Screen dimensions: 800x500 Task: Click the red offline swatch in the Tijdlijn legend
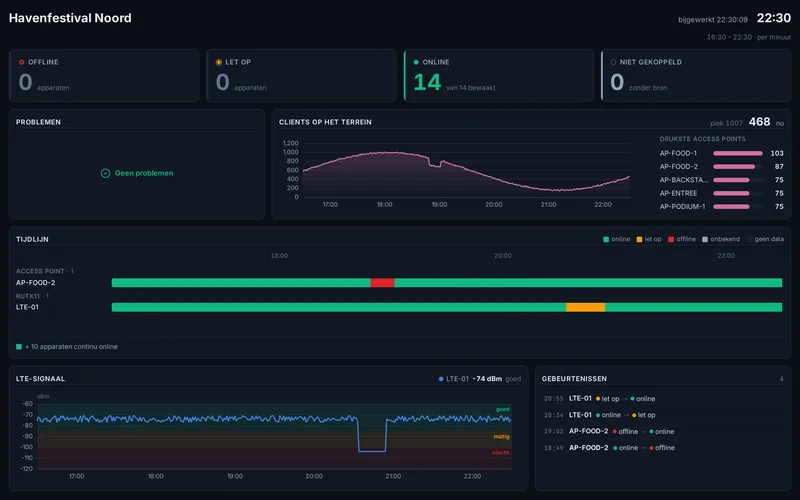671,239
